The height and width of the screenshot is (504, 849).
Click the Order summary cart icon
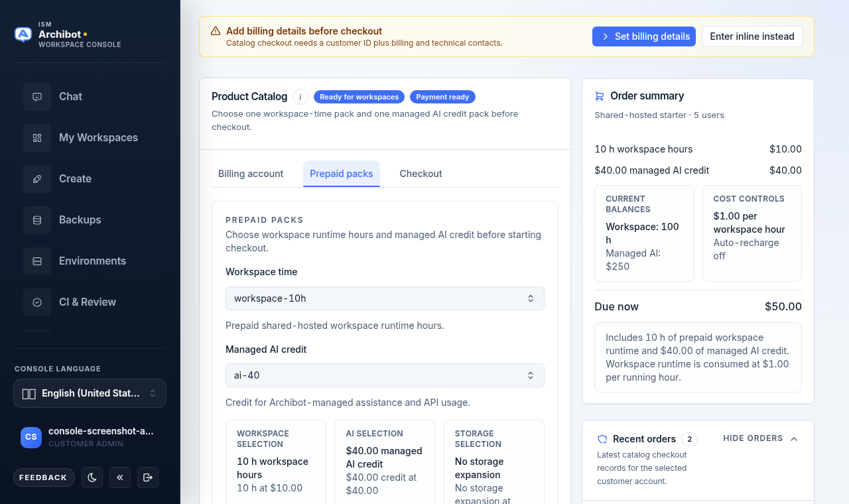(x=600, y=96)
